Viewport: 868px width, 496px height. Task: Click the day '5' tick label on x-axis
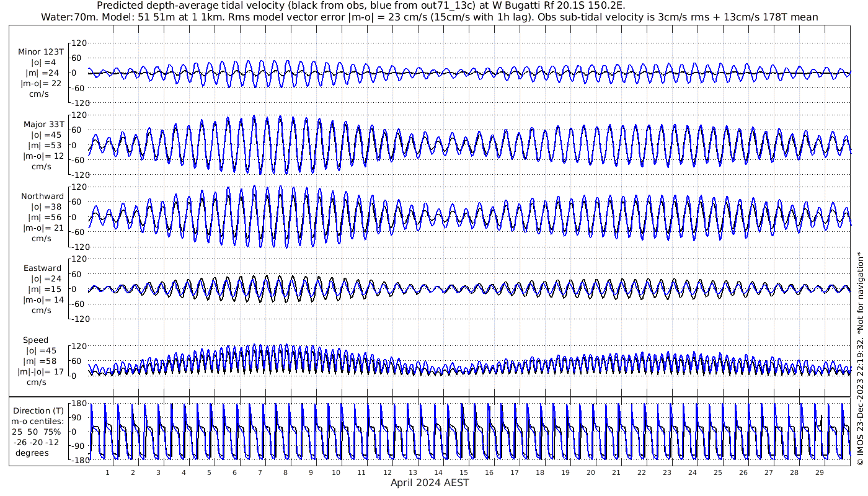(209, 472)
